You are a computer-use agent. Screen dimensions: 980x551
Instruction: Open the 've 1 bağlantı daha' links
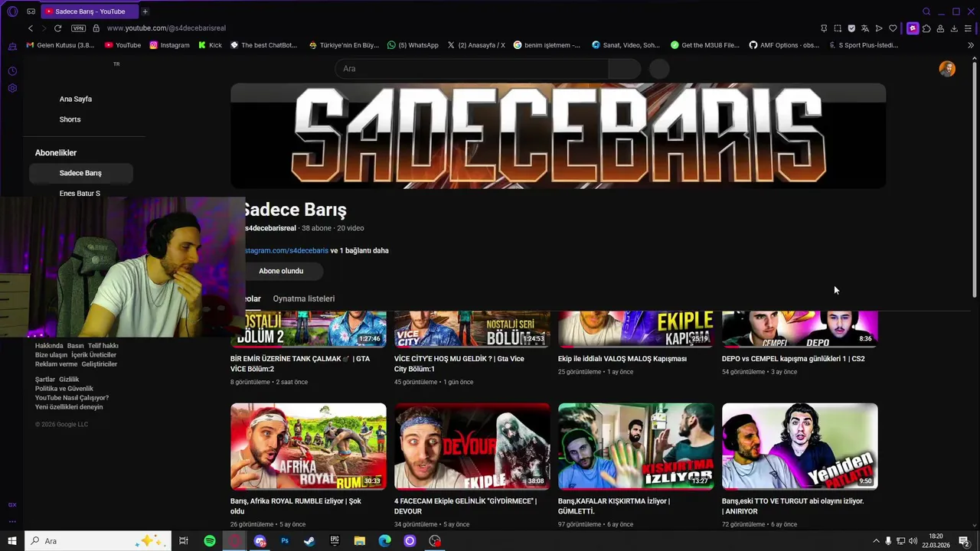(360, 250)
